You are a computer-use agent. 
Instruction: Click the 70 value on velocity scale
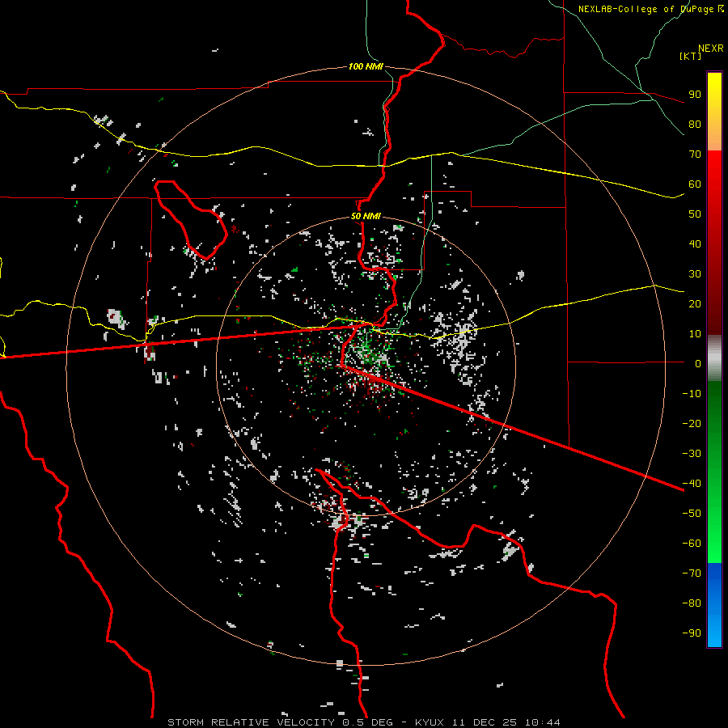(x=695, y=154)
